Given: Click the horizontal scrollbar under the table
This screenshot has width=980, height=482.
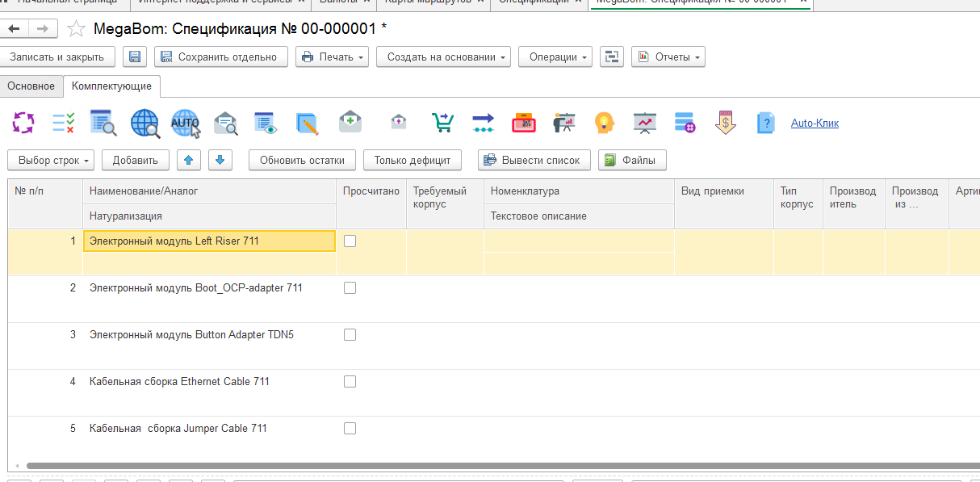Looking at the screenshot, I should point(484,466).
